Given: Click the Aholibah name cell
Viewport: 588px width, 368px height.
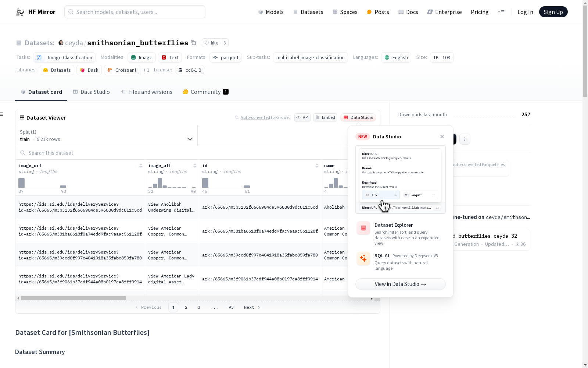Looking at the screenshot, I should [x=334, y=207].
